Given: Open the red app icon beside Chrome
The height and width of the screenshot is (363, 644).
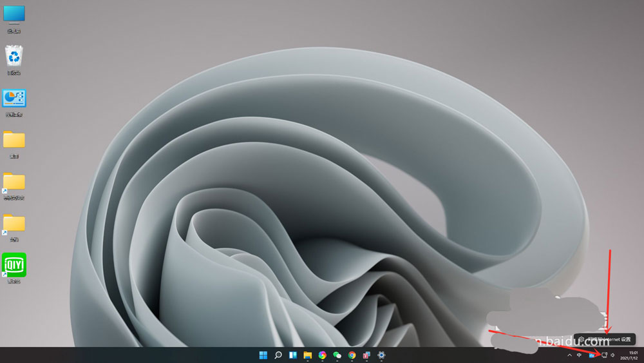Looking at the screenshot, I should pyautogui.click(x=366, y=355).
